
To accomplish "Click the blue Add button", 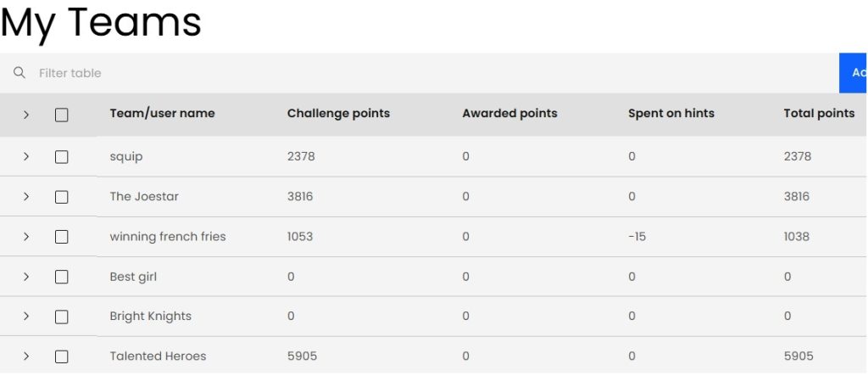I will point(854,73).
